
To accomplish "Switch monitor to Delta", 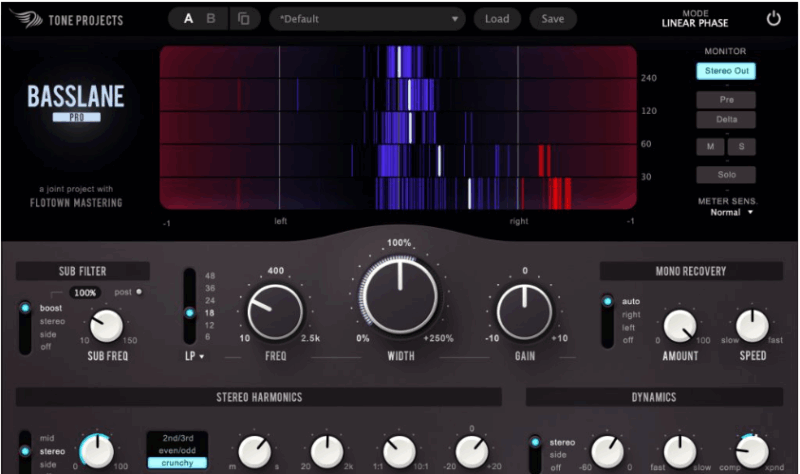I will 726,119.
